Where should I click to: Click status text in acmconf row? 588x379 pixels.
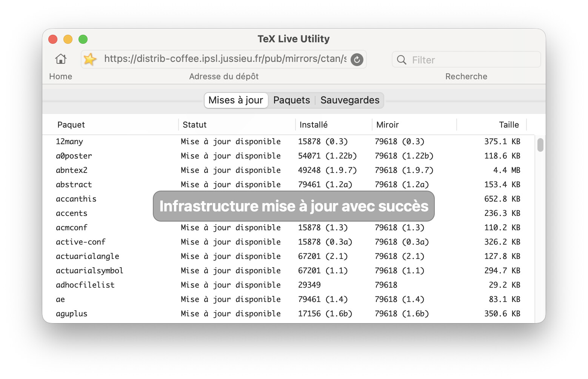(x=231, y=228)
